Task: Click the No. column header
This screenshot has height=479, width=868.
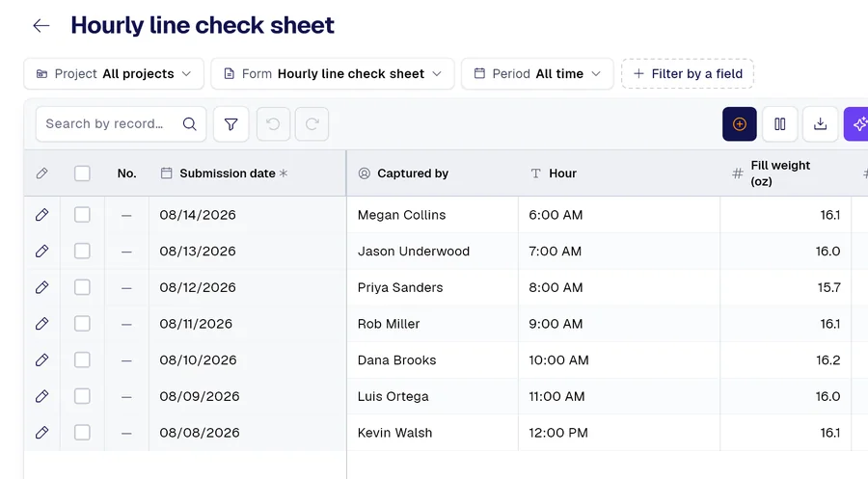Action: coord(126,173)
